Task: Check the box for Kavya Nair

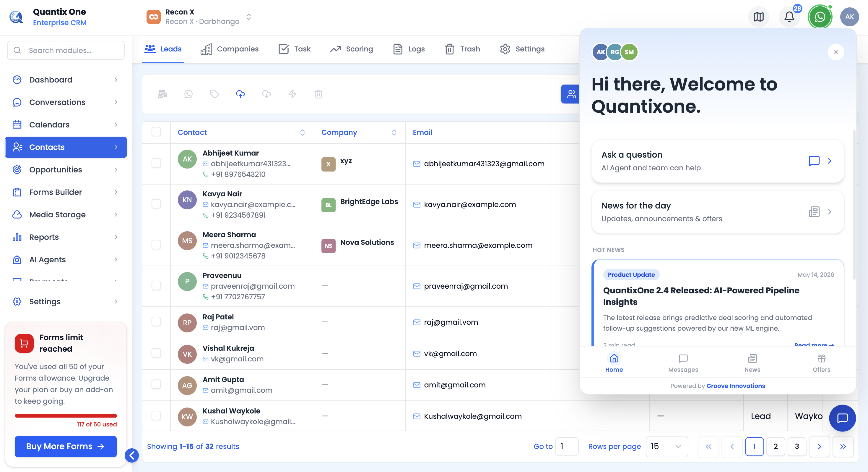Action: 156,204
